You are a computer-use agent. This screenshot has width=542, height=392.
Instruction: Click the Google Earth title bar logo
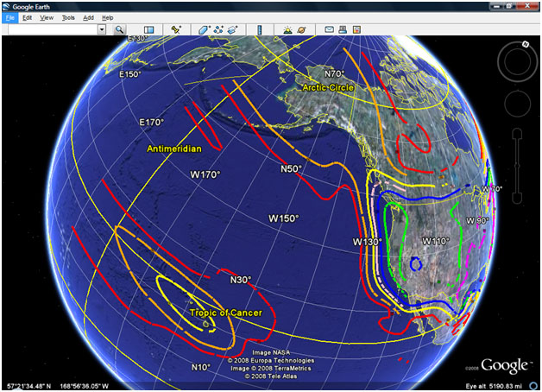click(x=6, y=7)
